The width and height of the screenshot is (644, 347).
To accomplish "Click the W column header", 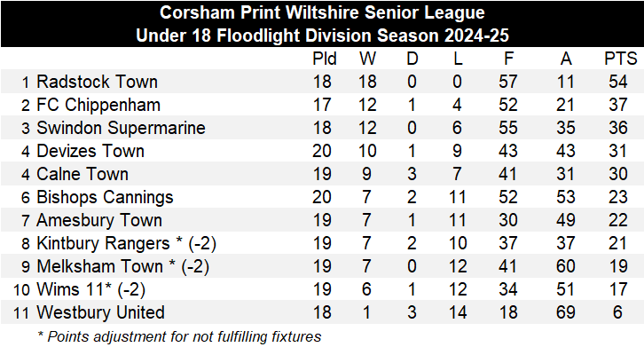I will click(367, 59).
